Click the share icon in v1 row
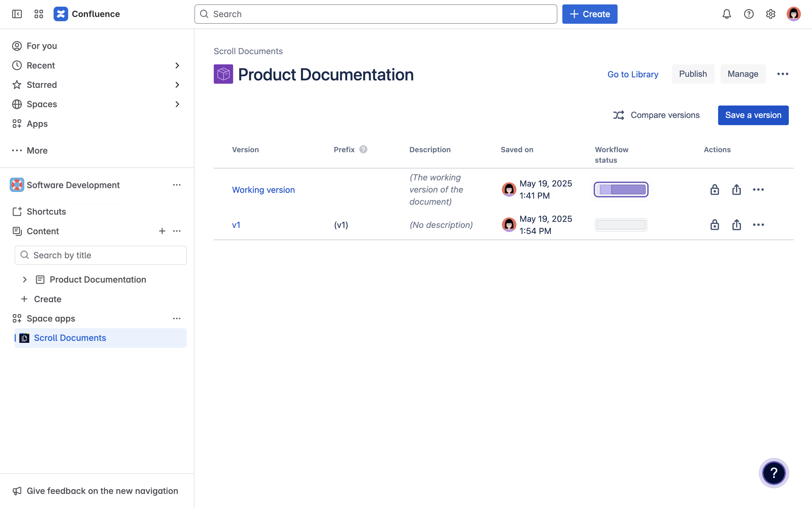This screenshot has width=812, height=508. click(x=736, y=225)
